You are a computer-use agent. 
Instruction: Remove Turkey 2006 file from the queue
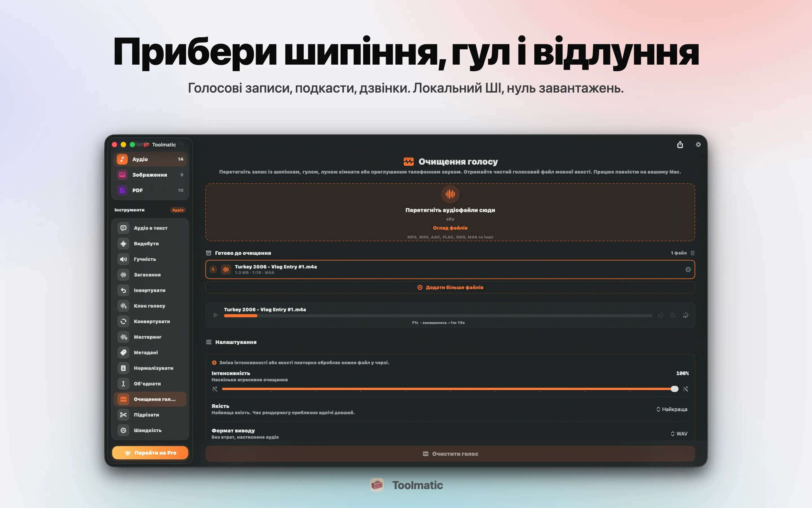point(688,270)
